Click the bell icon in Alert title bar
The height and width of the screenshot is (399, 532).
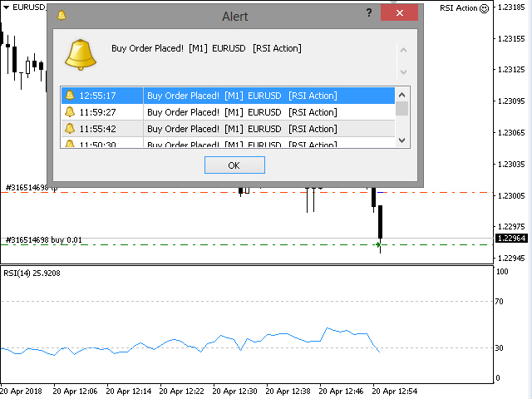point(62,15)
